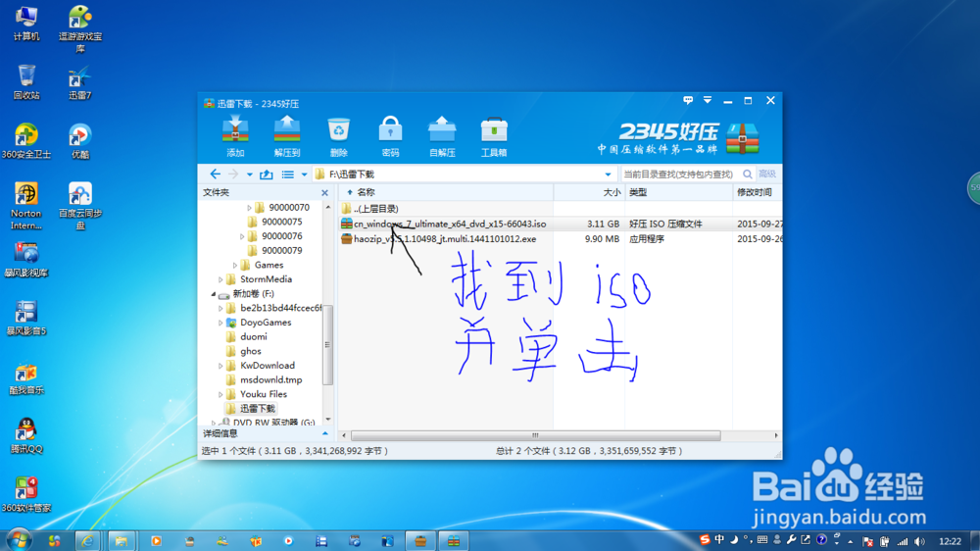This screenshot has width=980, height=551.
Task: Open the title bar menu dropdown
Action: tap(708, 100)
